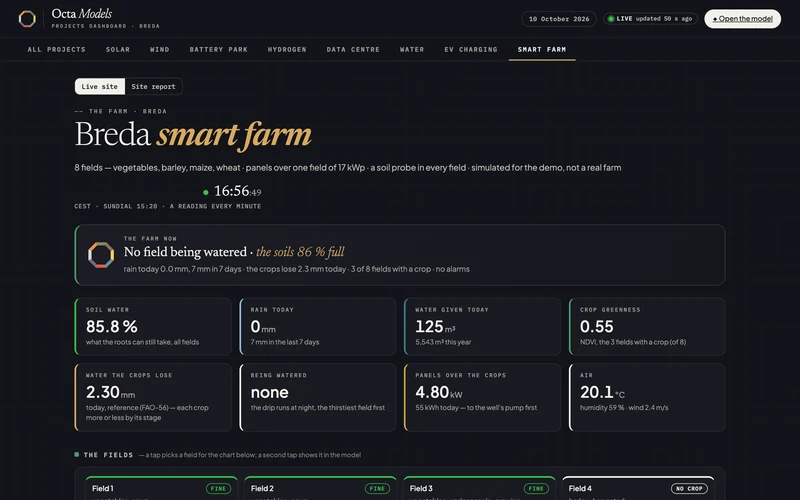This screenshot has height=500, width=800.
Task: Click the 5,543 m³ this year text
Action: pyautogui.click(x=443, y=342)
